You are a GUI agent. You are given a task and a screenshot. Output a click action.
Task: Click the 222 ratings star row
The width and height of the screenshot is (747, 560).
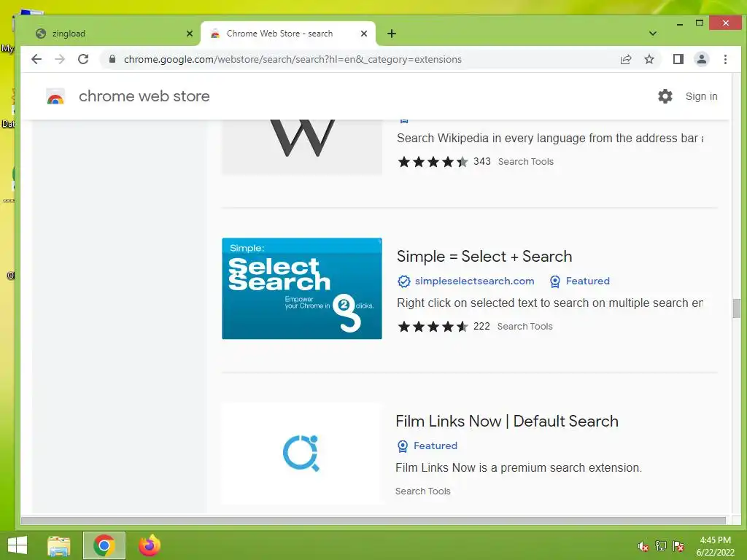tap(433, 327)
